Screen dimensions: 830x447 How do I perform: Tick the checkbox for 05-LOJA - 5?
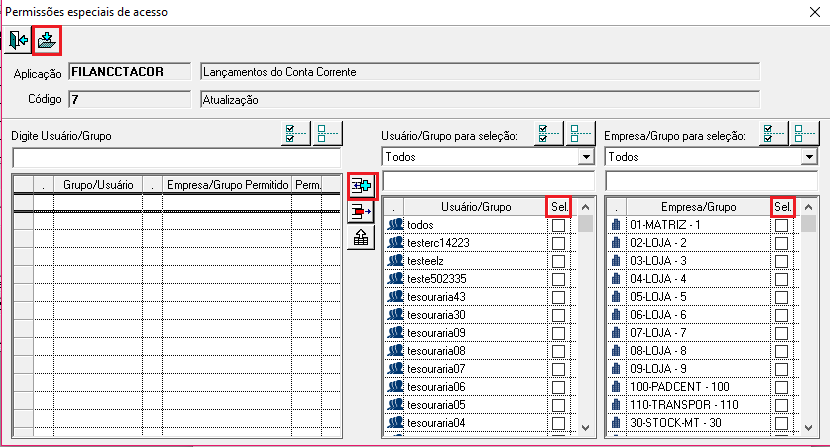[781, 298]
